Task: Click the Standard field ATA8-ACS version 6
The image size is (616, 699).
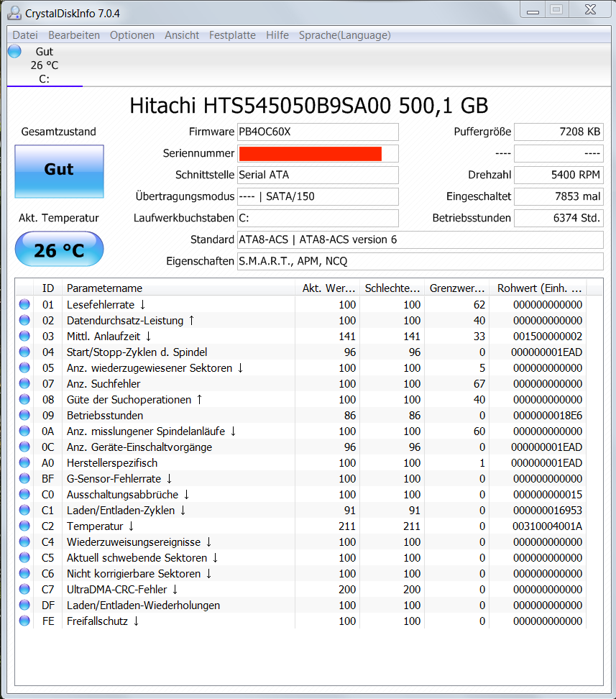Action: pos(420,240)
